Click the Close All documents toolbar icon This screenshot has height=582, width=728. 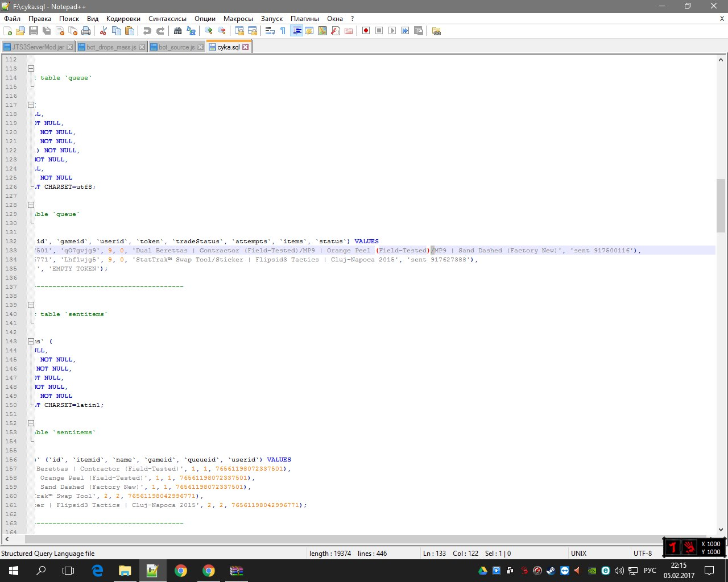[x=73, y=31]
